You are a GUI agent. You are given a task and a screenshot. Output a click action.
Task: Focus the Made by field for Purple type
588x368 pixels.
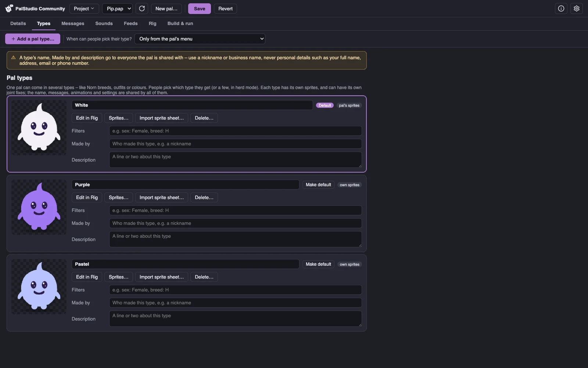(236, 223)
